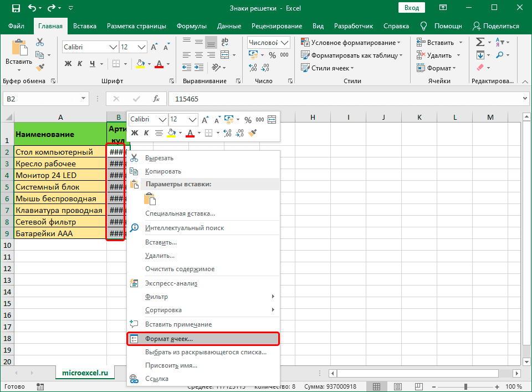Apply thousands separator (000) format in ribbon
The image size is (532, 392).
284,55
